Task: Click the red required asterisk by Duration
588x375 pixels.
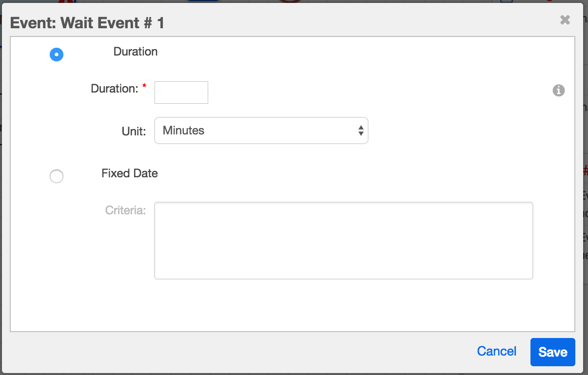Action: pos(144,87)
